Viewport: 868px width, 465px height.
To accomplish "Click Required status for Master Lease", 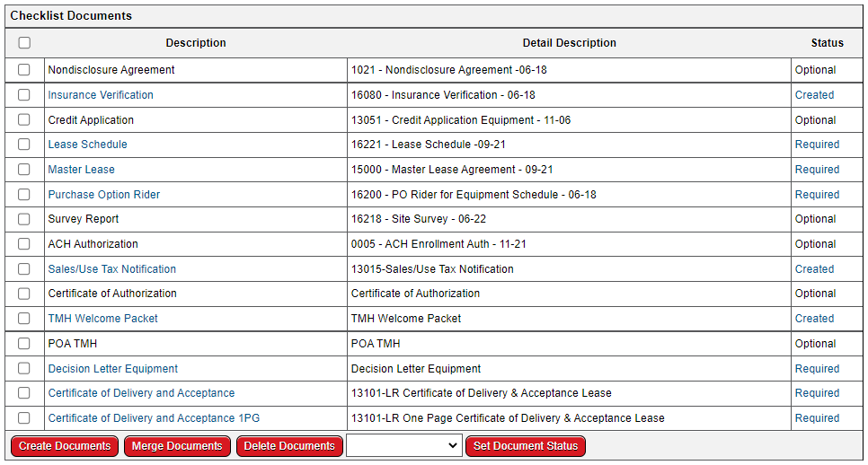I will click(817, 170).
